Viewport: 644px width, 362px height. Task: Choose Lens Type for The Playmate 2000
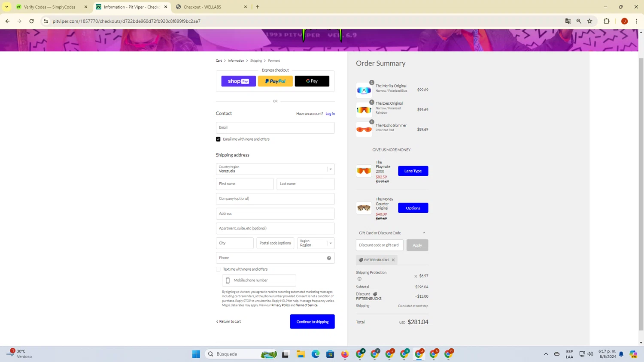click(x=413, y=171)
